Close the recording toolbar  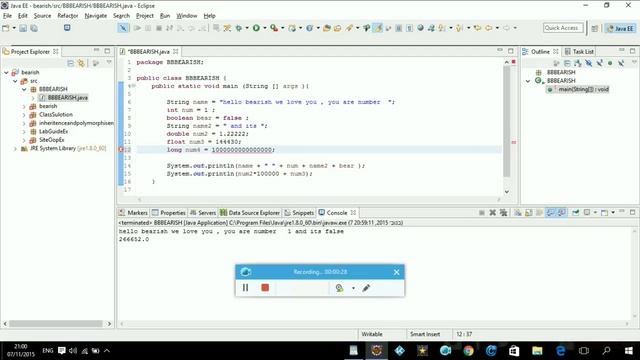(396, 272)
